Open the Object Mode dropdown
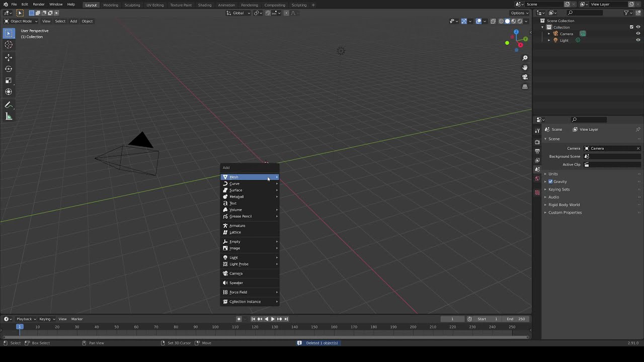This screenshot has height=362, width=644. [x=21, y=21]
